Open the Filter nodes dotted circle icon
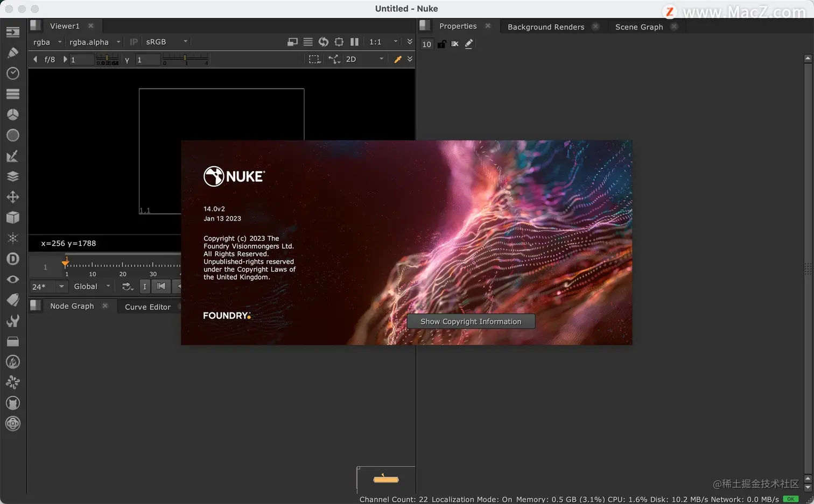The image size is (814, 504). (x=13, y=135)
